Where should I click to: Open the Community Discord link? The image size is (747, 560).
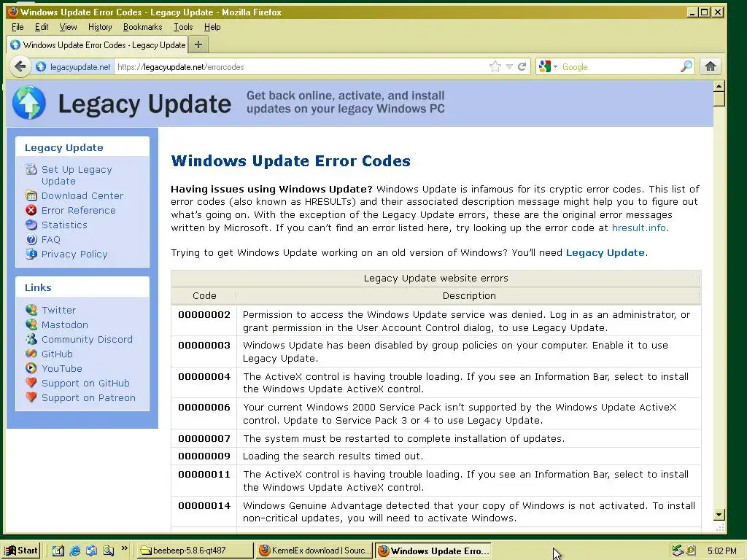[x=88, y=340]
